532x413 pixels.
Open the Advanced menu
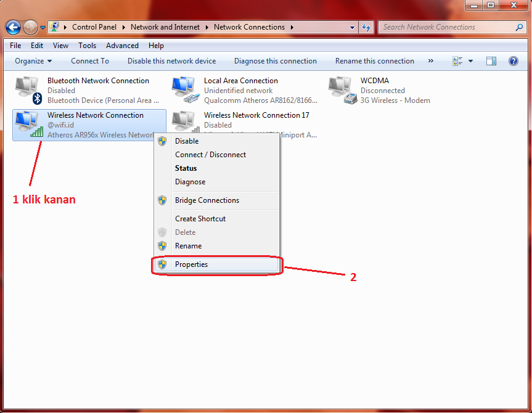[x=122, y=45]
